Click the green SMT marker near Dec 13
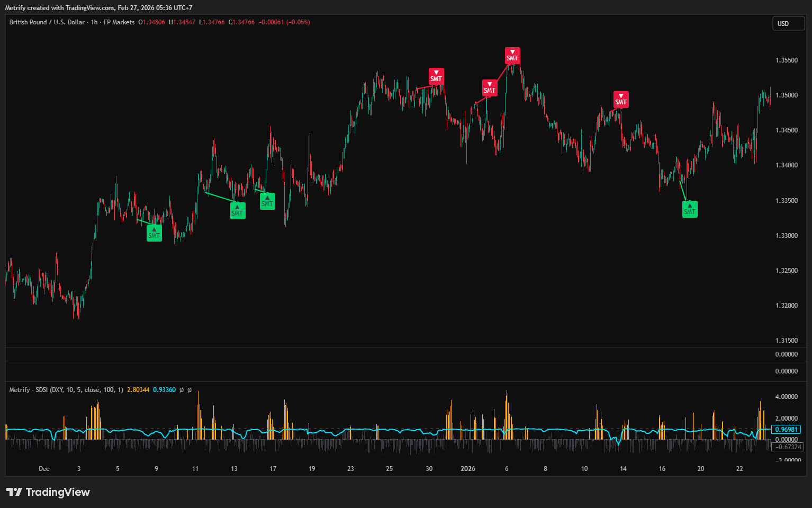Image resolution: width=812 pixels, height=508 pixels. coord(238,211)
